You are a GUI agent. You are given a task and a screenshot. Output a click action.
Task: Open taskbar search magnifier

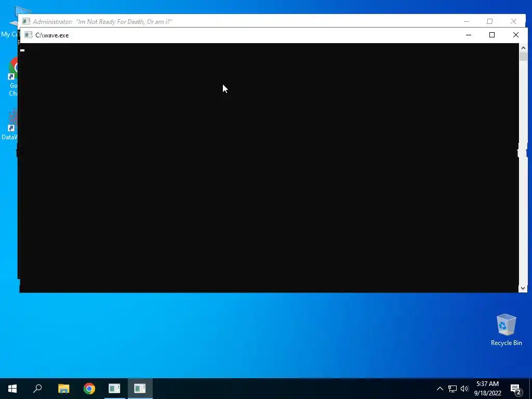[37, 389]
